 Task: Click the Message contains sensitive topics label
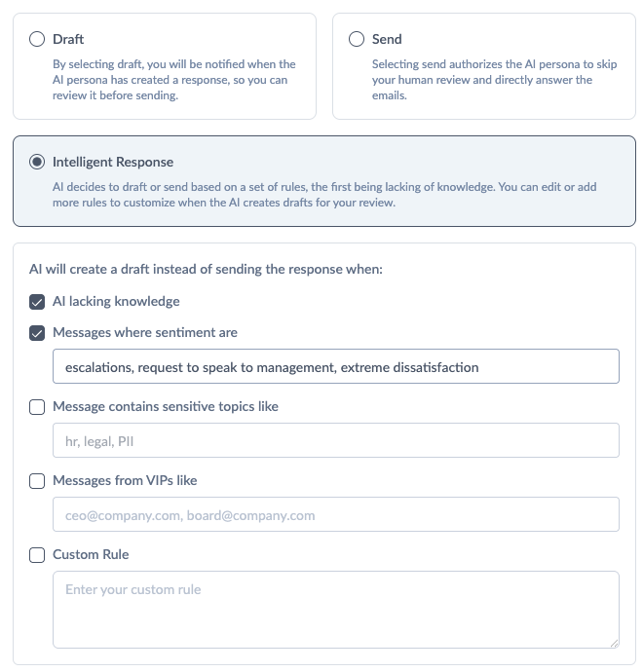click(166, 406)
